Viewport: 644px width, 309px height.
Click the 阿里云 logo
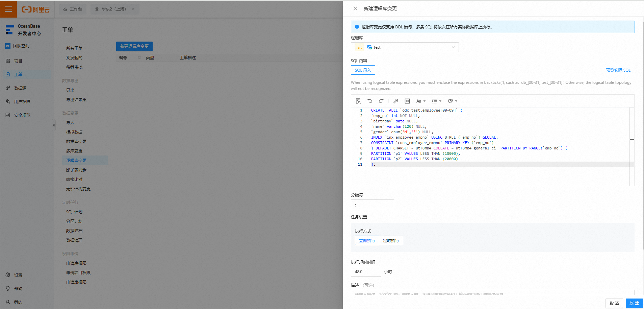36,9
